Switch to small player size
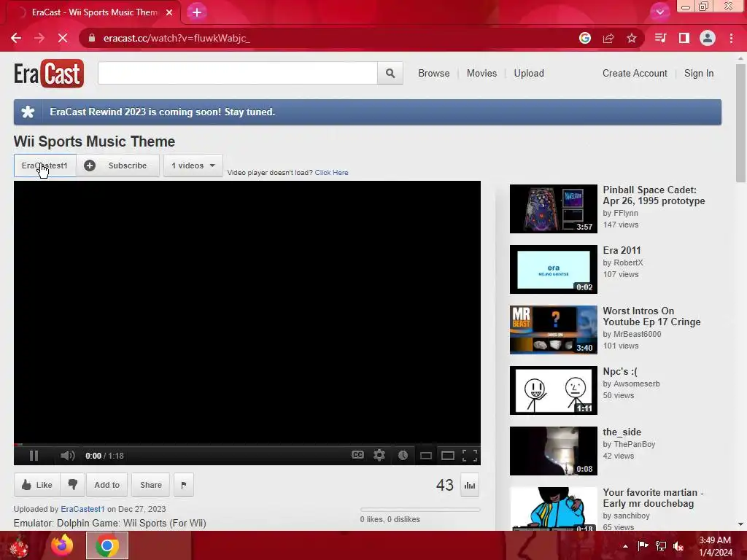 coord(426,456)
